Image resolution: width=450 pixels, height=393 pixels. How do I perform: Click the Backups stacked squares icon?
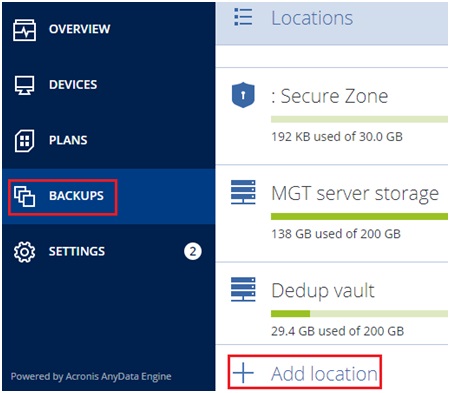(x=24, y=196)
